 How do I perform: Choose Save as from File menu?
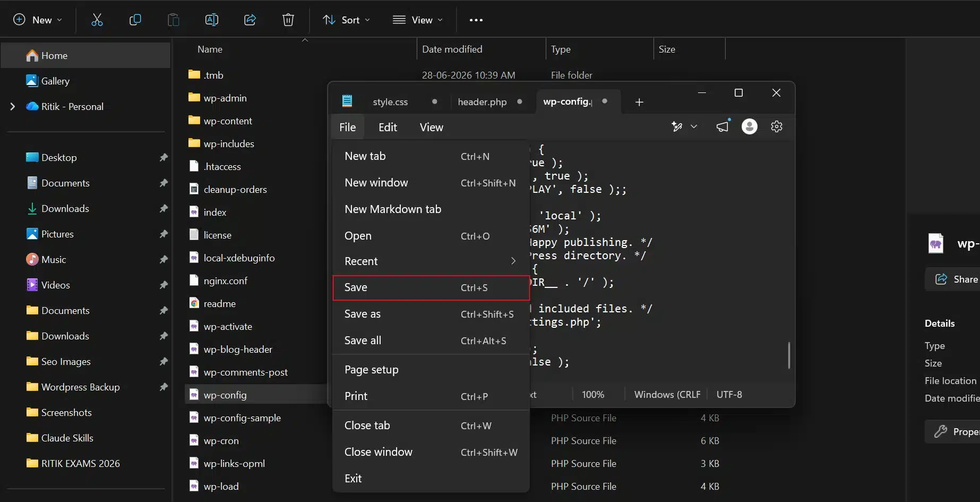431,314
